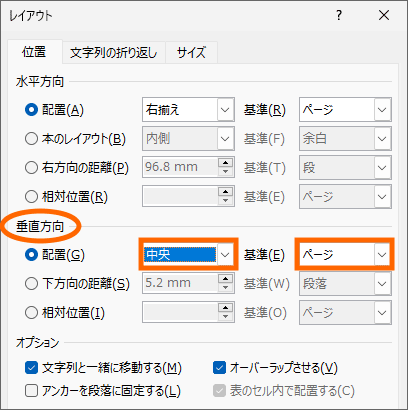This screenshot has width=408, height=410.
Task: Open horizontal 基準(R) ページ dropdown
Action: (x=345, y=109)
